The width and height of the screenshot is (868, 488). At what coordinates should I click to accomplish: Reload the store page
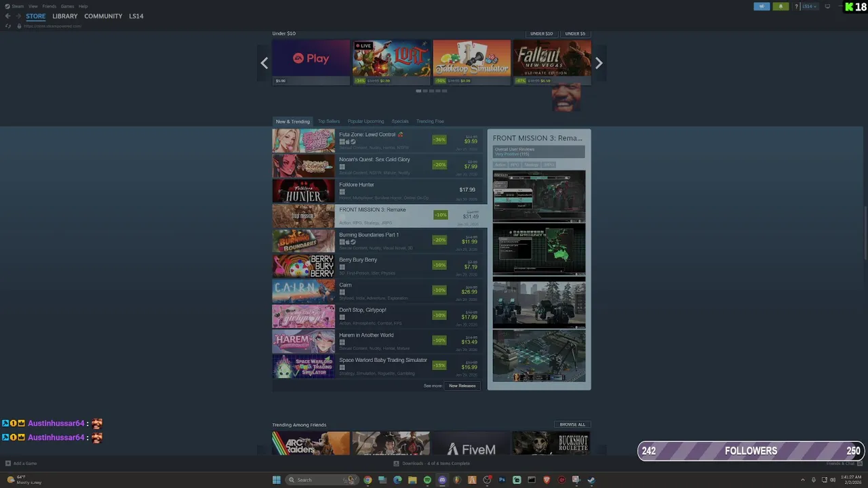8,26
